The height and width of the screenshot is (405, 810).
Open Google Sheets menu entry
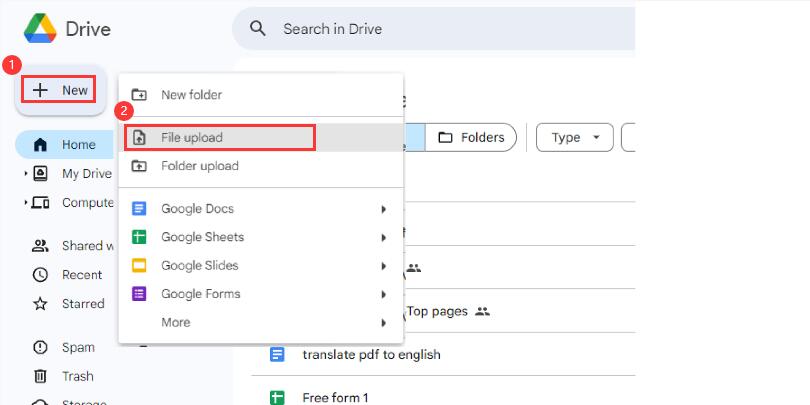(x=261, y=237)
